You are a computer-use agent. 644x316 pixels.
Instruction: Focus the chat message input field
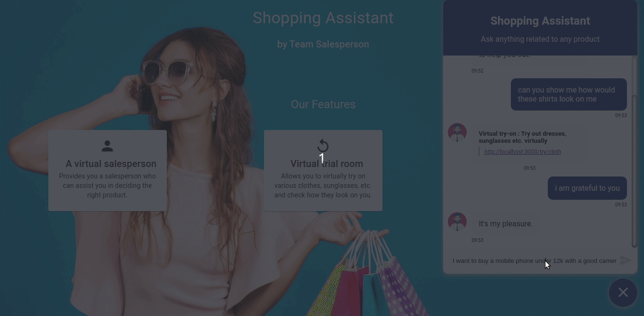click(x=535, y=260)
